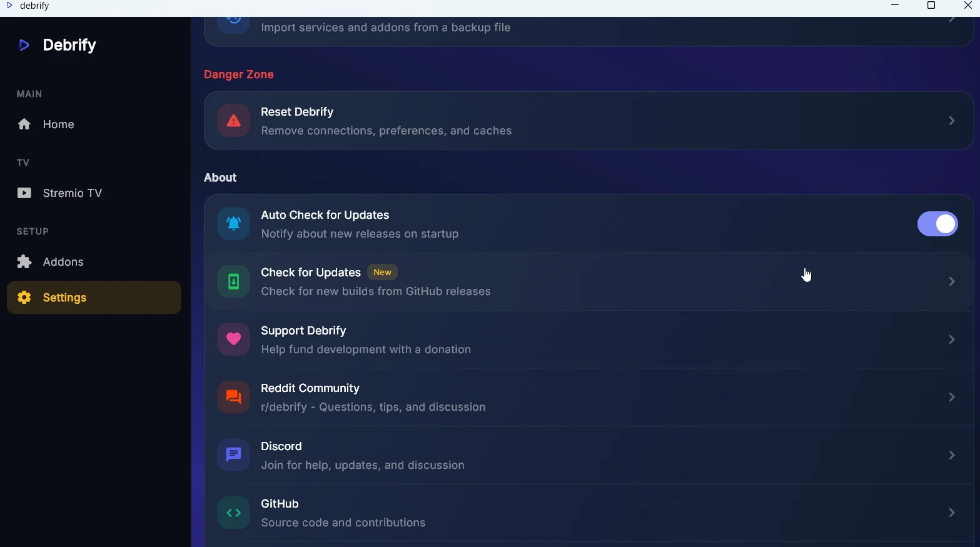Viewport: 980px width, 547px height.
Task: Click the Stremio TV video icon
Action: 24,194
